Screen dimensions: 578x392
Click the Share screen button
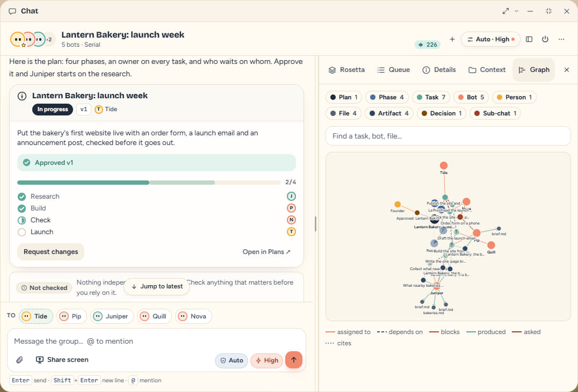pyautogui.click(x=62, y=360)
